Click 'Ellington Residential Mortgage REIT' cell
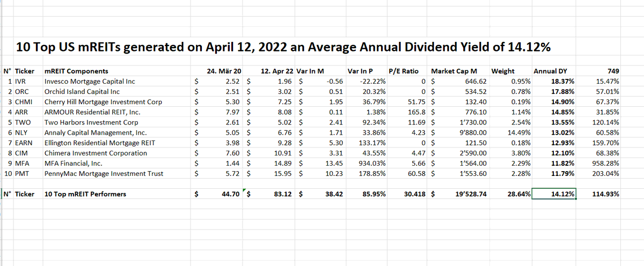 coord(101,143)
